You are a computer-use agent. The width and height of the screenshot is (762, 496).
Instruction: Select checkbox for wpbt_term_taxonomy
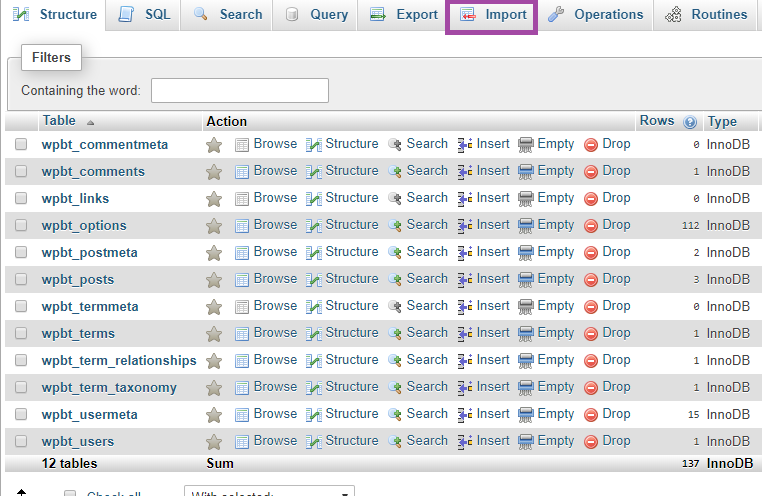click(21, 388)
